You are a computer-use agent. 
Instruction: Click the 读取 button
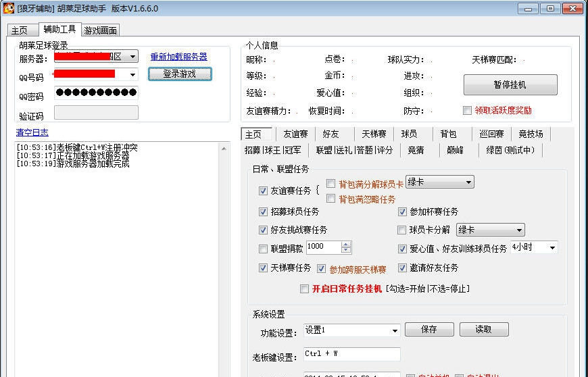point(484,330)
